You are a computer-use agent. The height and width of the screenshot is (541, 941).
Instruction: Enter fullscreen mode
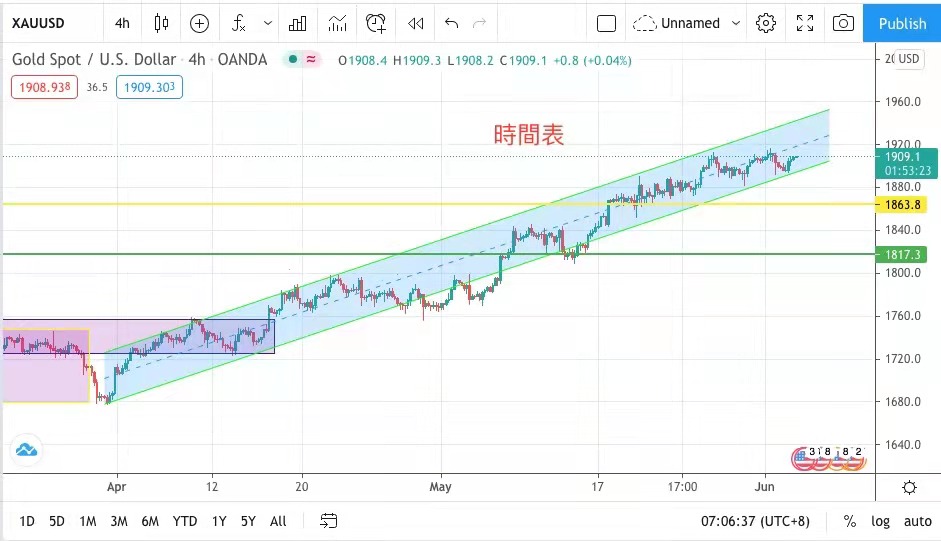(x=804, y=23)
